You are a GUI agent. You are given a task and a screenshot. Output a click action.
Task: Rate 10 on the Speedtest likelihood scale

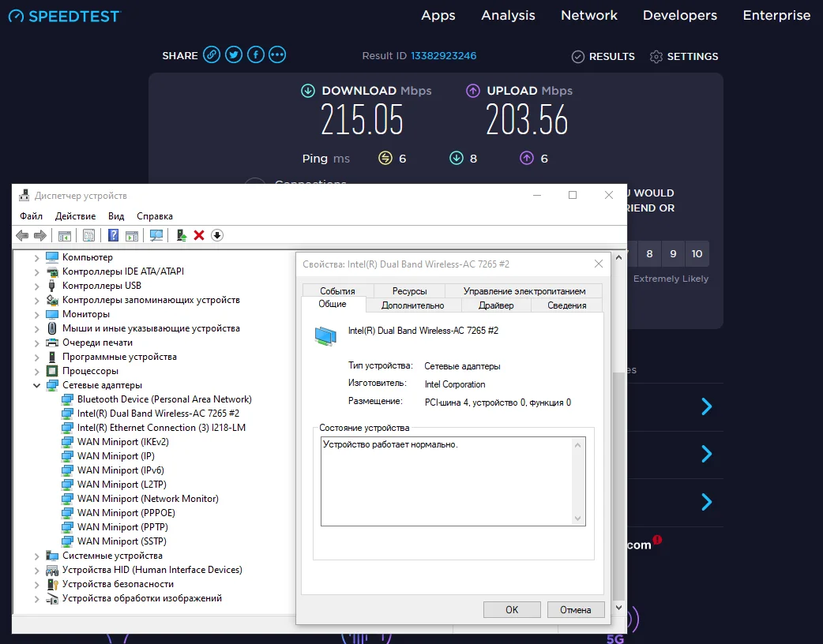[697, 254]
